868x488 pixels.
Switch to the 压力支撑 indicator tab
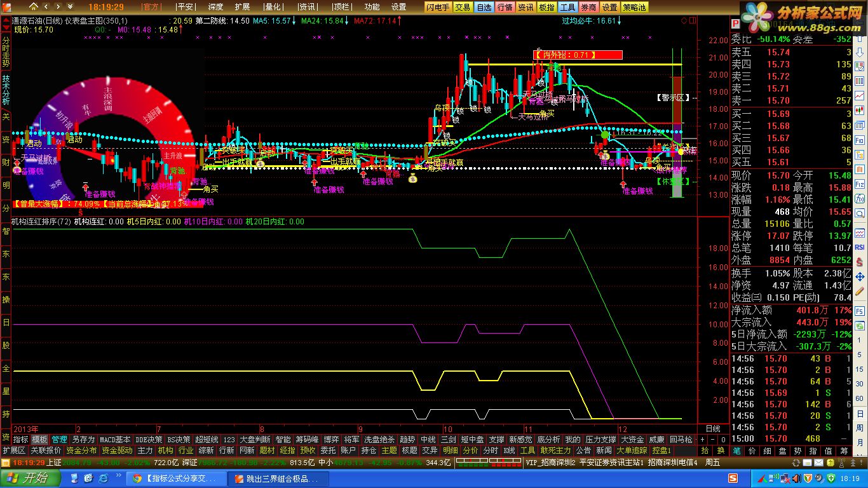pyautogui.click(x=600, y=439)
